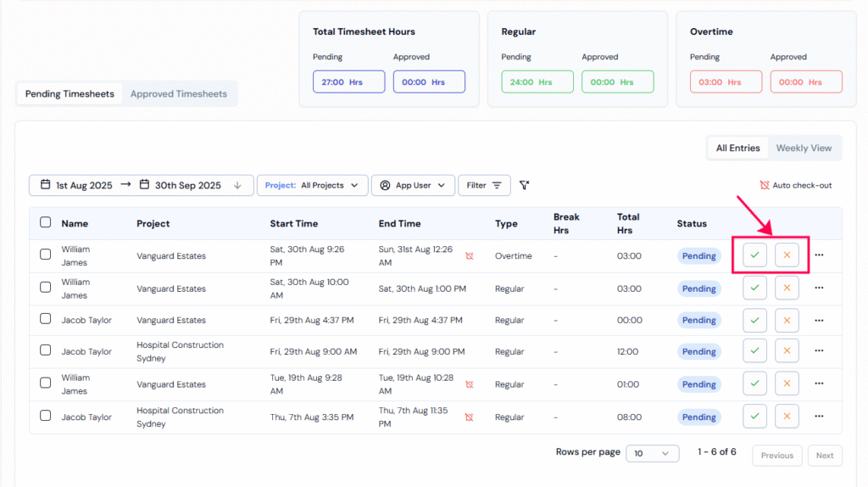This screenshot has width=868, height=487.
Task: Open Rows per page dropdown
Action: [x=652, y=454]
